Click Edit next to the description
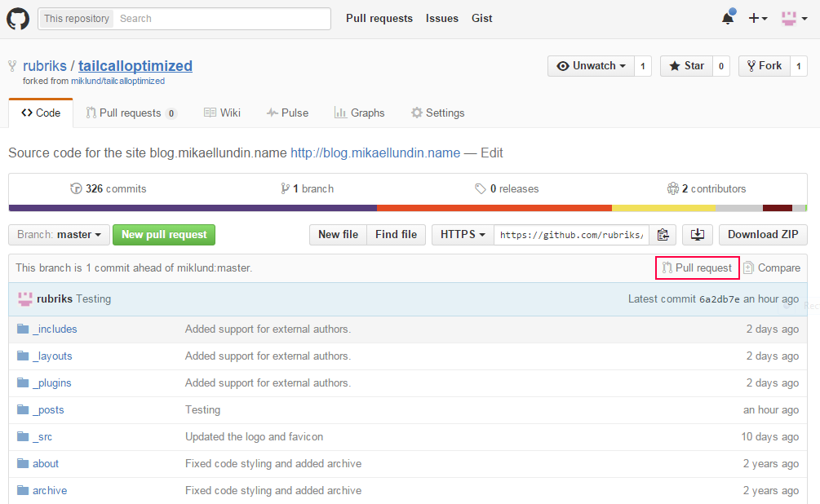The height and width of the screenshot is (504, 820). pyautogui.click(x=491, y=153)
